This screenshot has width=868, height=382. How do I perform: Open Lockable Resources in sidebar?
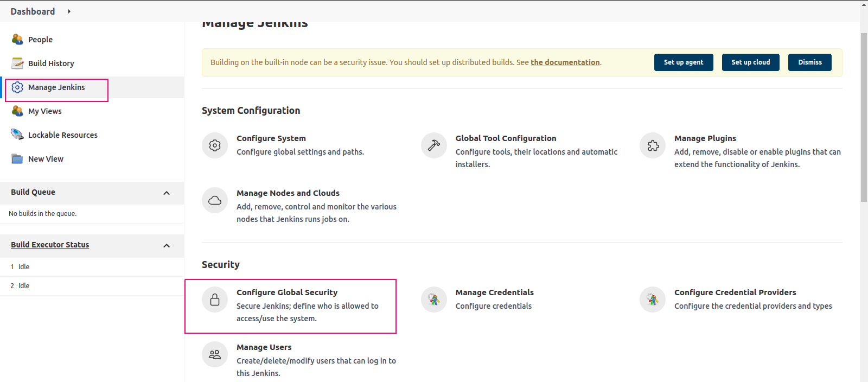point(63,135)
